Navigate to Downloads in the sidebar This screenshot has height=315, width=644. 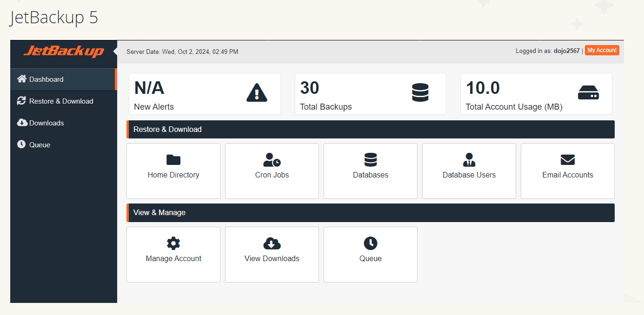pos(46,123)
